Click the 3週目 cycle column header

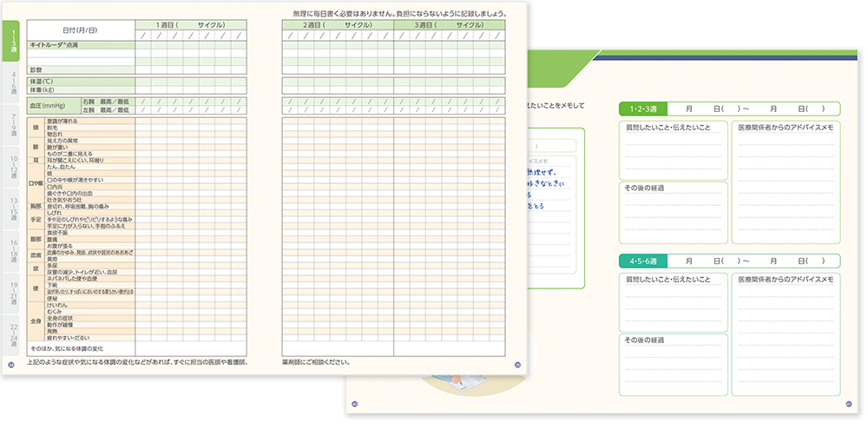[449, 25]
